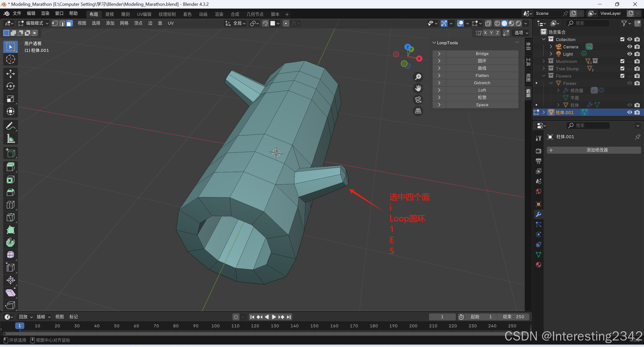Viewport: 644px width, 347px height.
Task: Click the 3D cursor tool
Action: (10, 59)
